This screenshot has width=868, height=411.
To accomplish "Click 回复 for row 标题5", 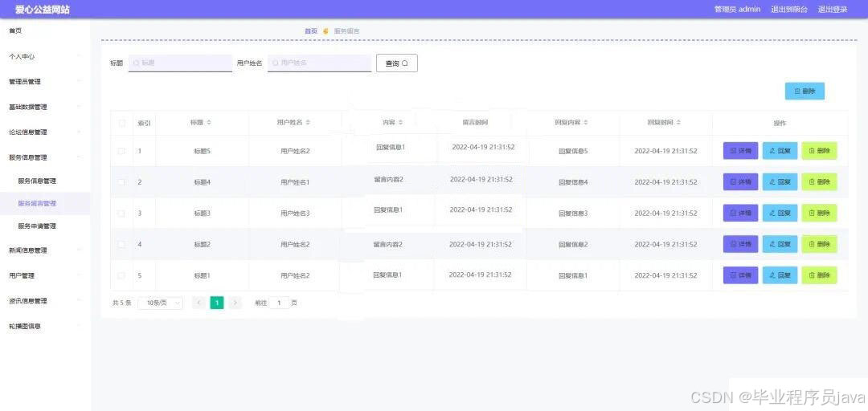I will 780,150.
